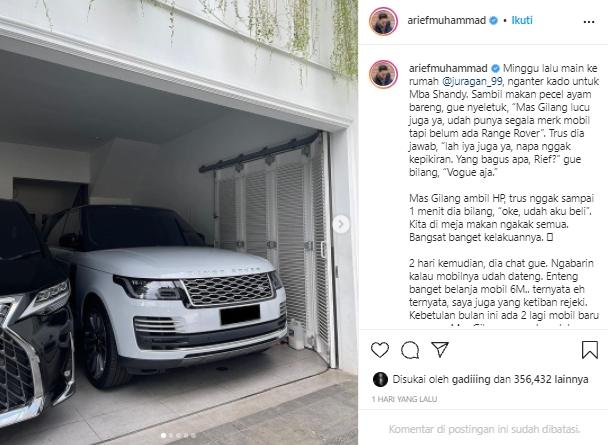The width and height of the screenshot is (608, 445).
Task: Go to next photo with carousel arrow
Action: tap(341, 224)
